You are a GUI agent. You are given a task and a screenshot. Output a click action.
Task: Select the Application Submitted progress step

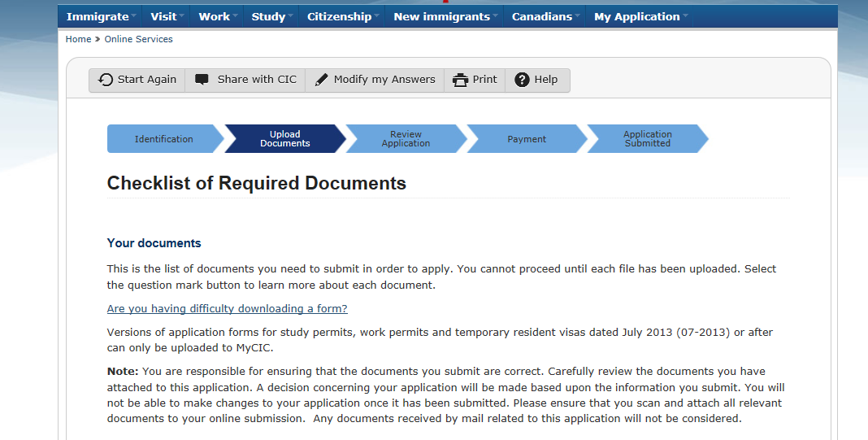[x=647, y=139]
